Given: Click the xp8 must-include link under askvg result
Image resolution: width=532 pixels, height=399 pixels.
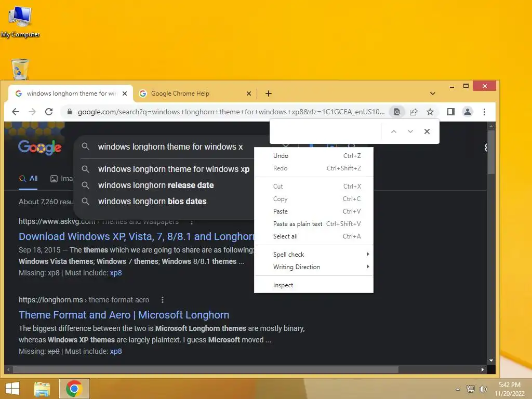Looking at the screenshot, I should click(116, 273).
